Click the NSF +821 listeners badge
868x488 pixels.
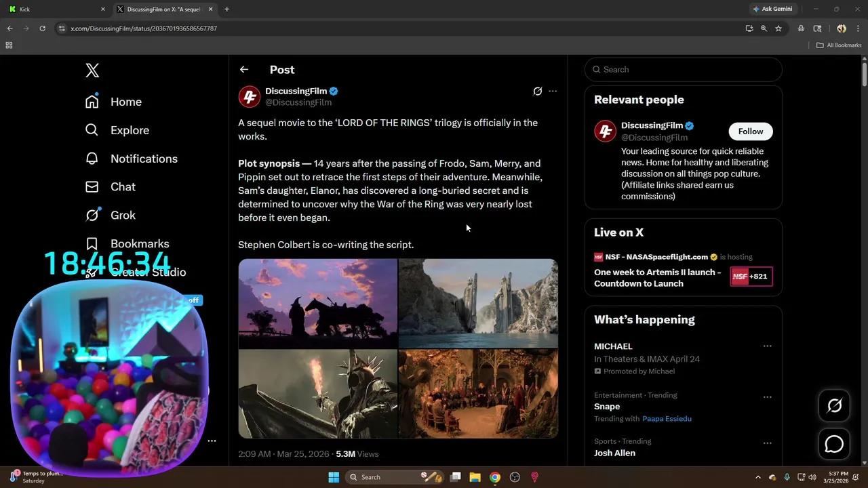(x=751, y=277)
